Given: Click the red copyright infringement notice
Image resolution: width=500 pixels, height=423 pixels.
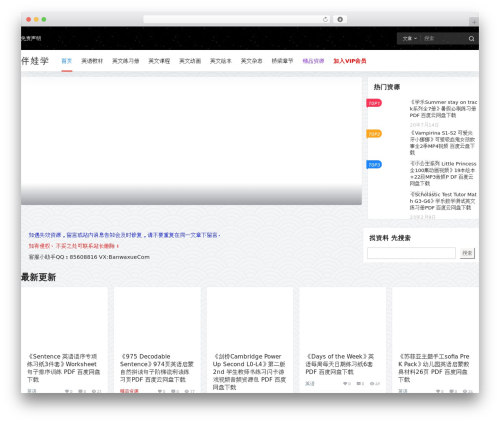Looking at the screenshot, I should click(x=74, y=246).
